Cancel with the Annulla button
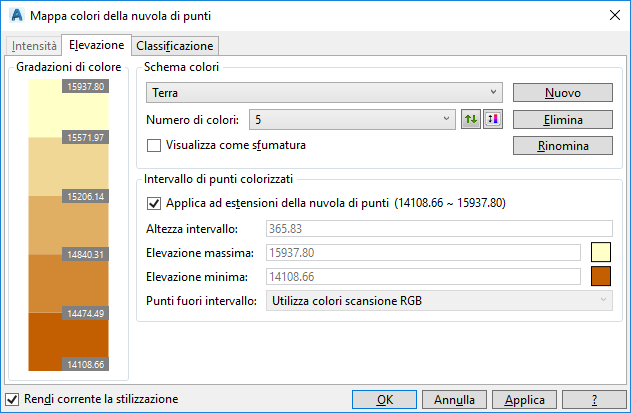This screenshot has height=413, width=631. tap(454, 399)
